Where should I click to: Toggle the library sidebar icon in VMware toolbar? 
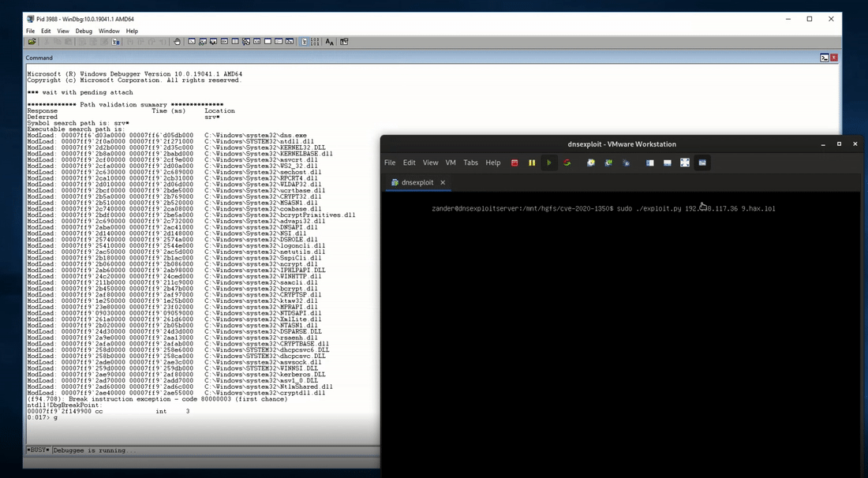click(650, 162)
